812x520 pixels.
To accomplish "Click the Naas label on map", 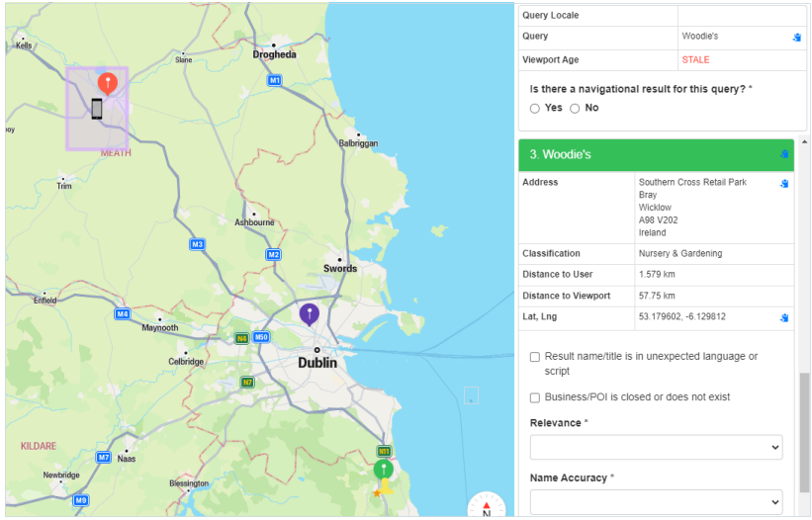I will click(x=127, y=459).
